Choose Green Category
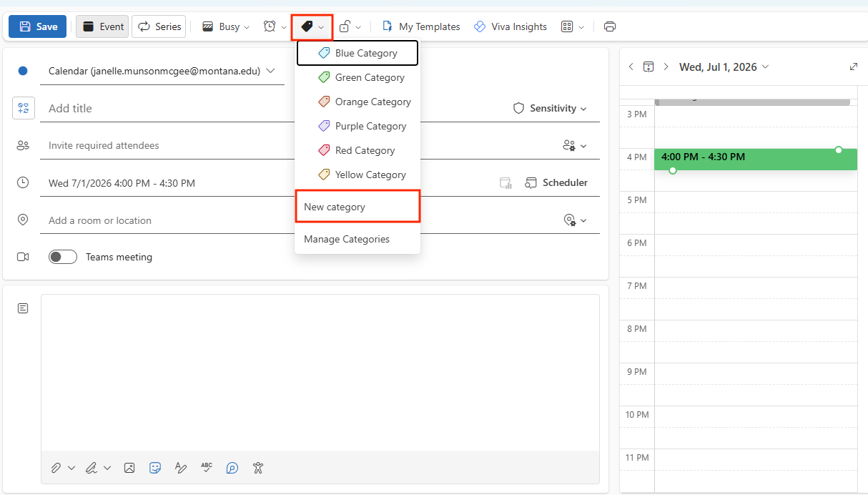The width and height of the screenshot is (868, 495). point(357,77)
